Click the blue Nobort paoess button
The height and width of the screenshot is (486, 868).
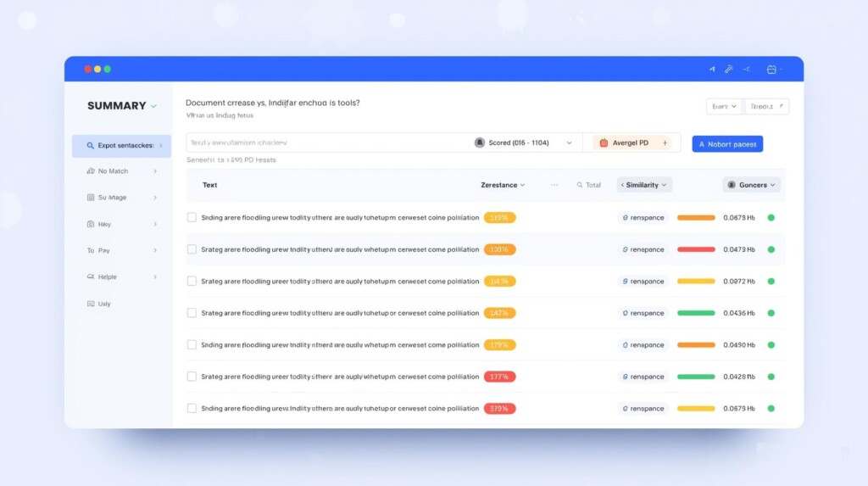pos(727,144)
